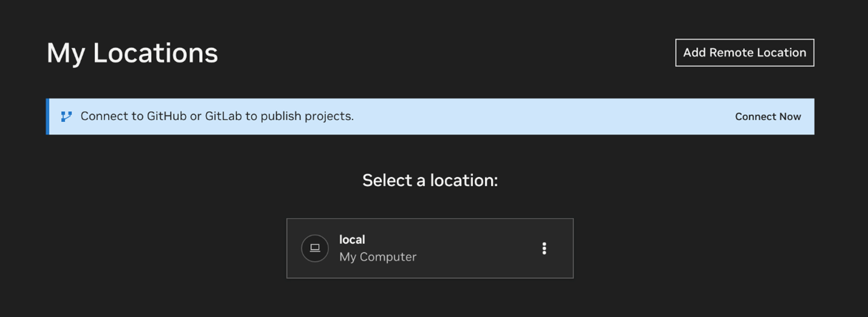The height and width of the screenshot is (317, 868).
Task: Click the Add Remote Location button
Action: click(x=744, y=53)
